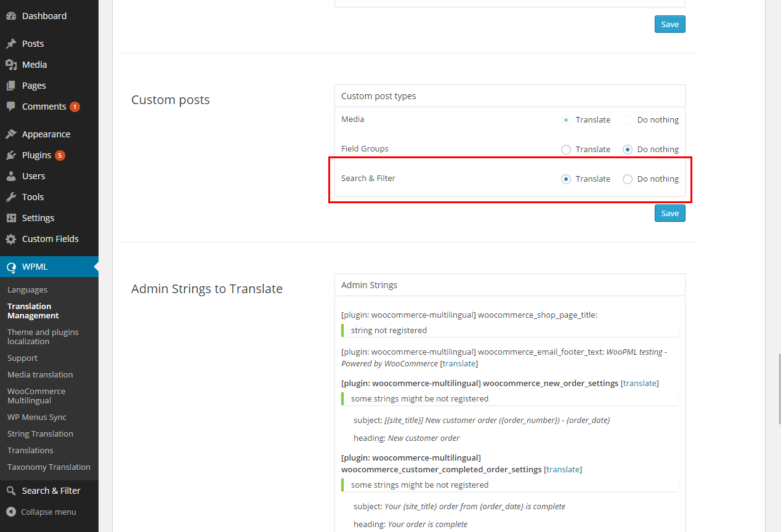781x532 pixels.
Task: Open WPML menu item
Action: click(49, 267)
